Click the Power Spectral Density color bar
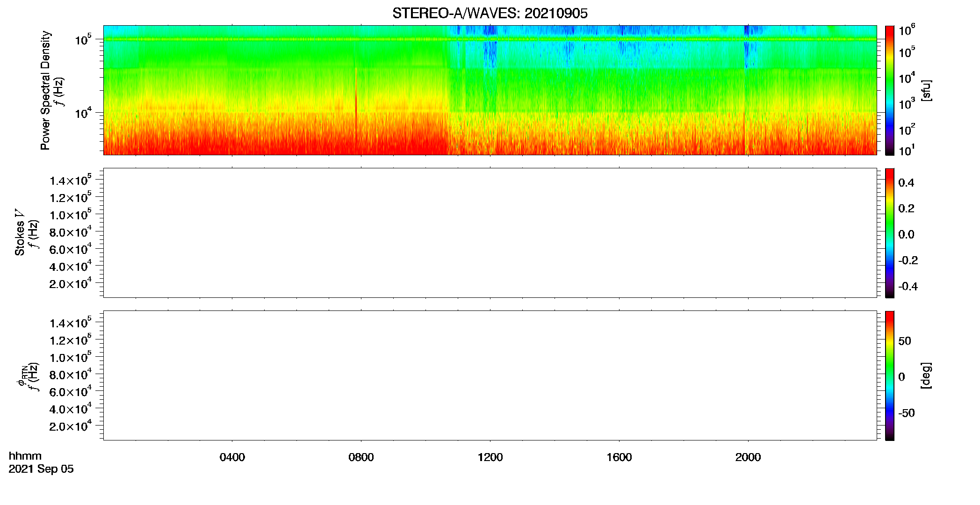Viewport: 980px width, 505px height. point(890,90)
